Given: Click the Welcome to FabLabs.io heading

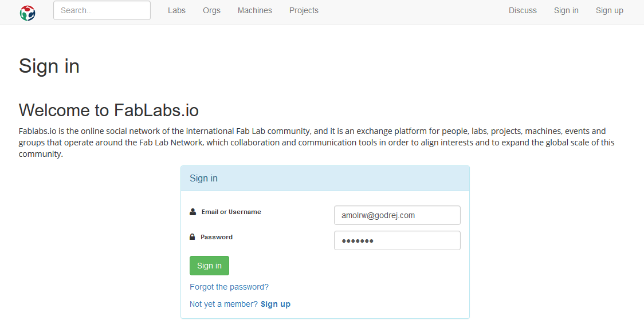Looking at the screenshot, I should [109, 110].
